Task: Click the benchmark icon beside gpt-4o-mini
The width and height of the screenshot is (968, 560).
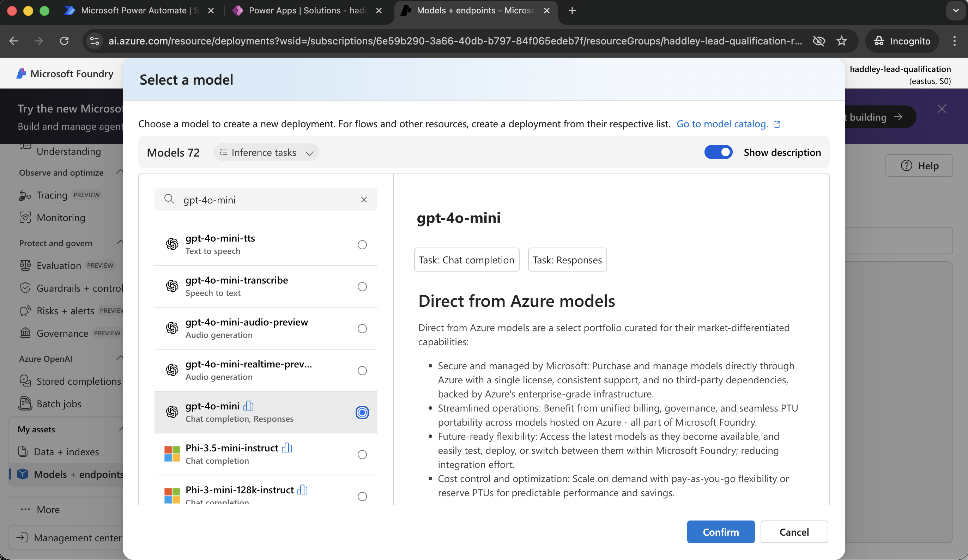Action: 249,406
